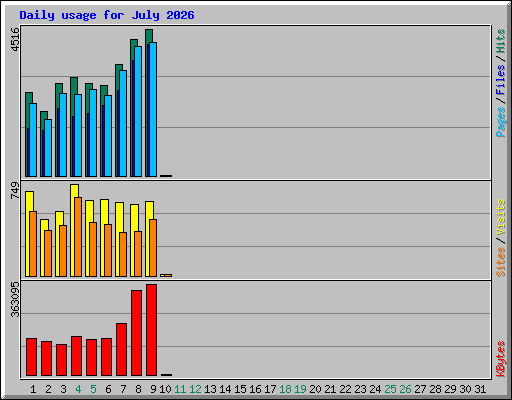
Task: Click the day 4 orange sites bar
Action: click(x=78, y=237)
